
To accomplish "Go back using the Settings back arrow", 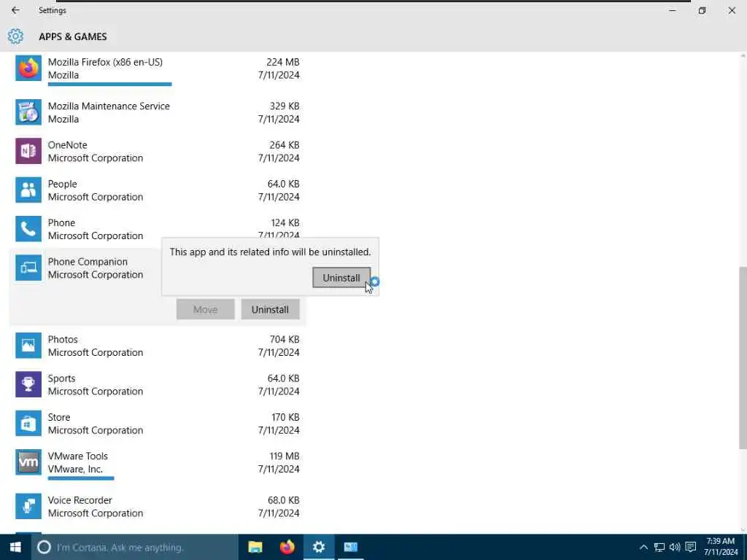I will click(15, 10).
